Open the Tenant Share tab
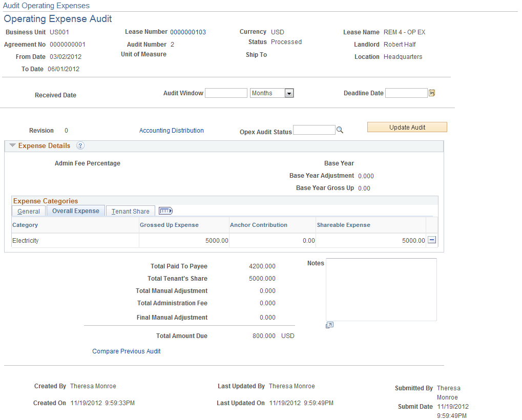 (130, 211)
